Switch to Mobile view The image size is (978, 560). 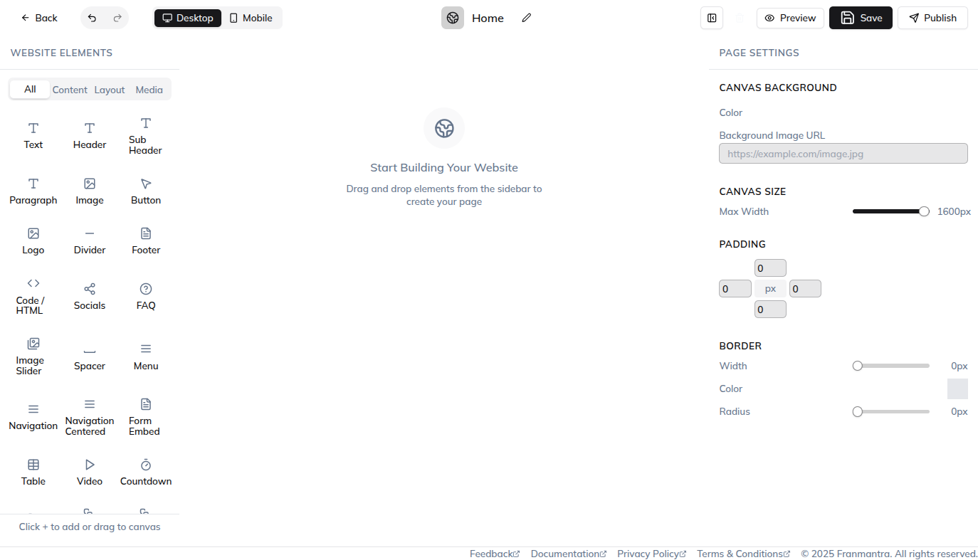click(251, 18)
